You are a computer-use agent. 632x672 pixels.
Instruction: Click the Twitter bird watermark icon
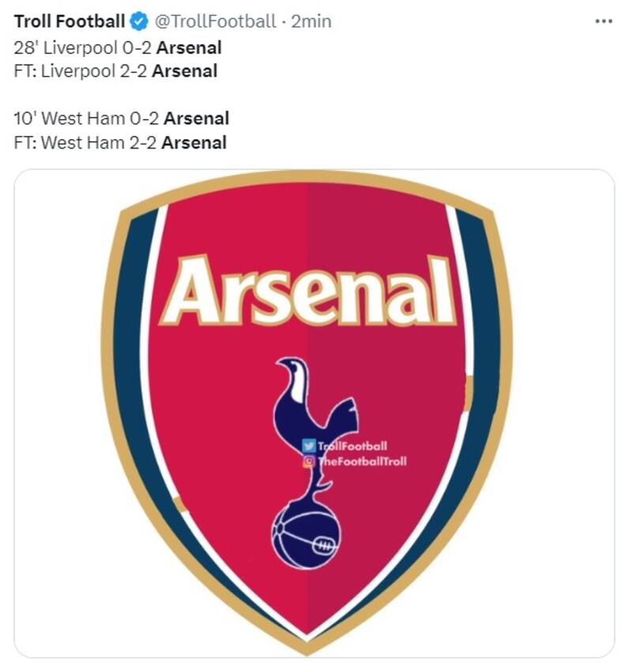[308, 446]
